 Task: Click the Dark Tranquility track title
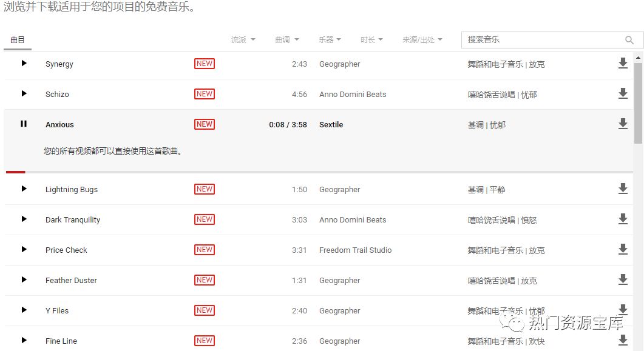pos(73,220)
